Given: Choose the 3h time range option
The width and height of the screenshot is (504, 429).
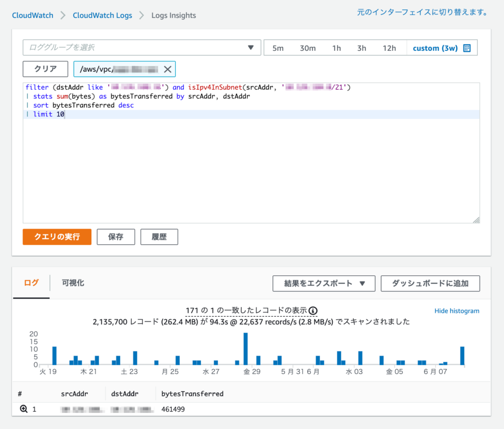Looking at the screenshot, I should (361, 48).
